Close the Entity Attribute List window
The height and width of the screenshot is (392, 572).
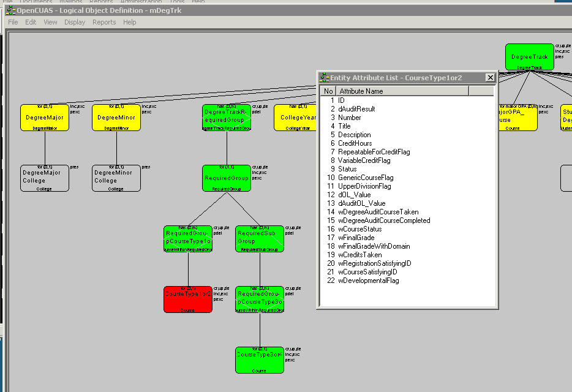click(490, 77)
